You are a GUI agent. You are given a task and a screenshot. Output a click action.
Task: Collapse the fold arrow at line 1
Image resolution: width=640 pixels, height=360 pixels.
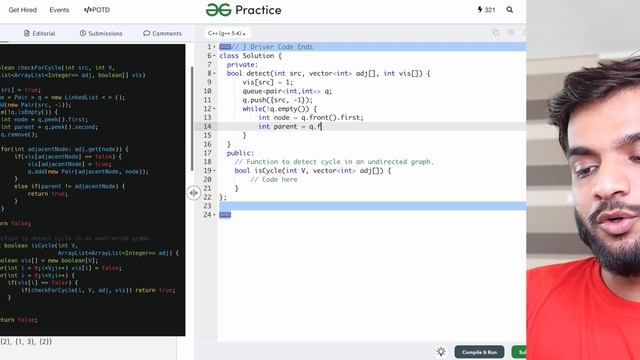tap(214, 47)
